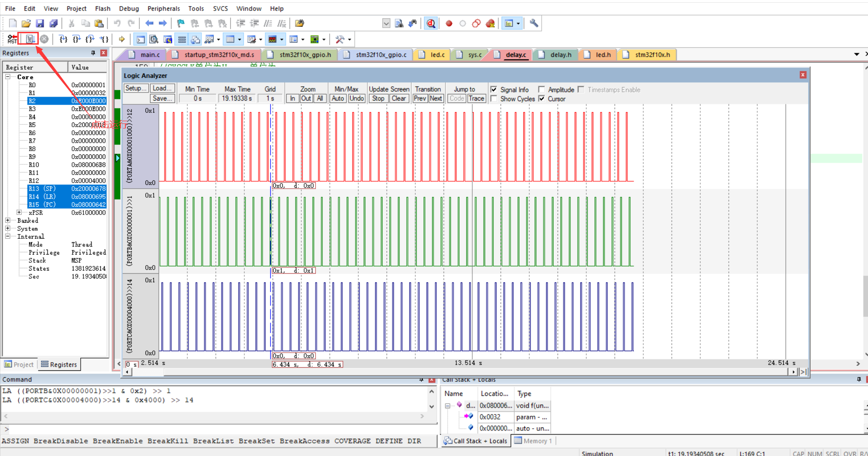The image size is (868, 456).
Task: Open the Disassembly window icon
Action: pos(154,40)
